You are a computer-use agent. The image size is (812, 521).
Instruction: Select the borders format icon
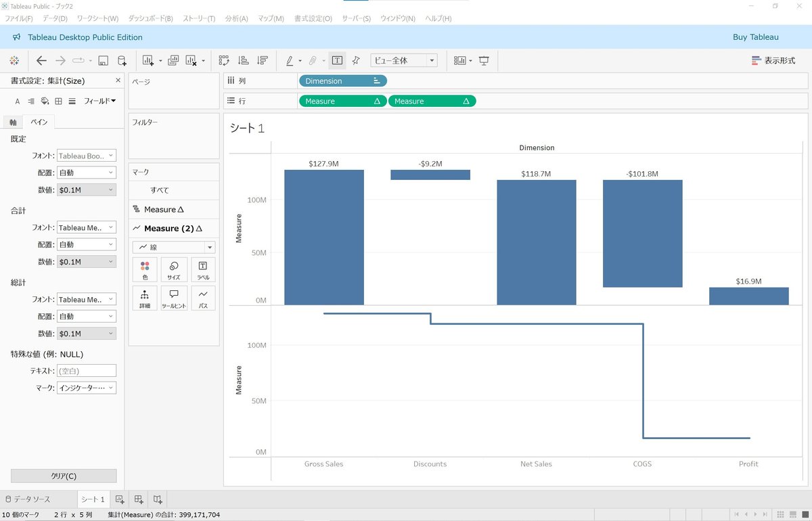pos(58,101)
